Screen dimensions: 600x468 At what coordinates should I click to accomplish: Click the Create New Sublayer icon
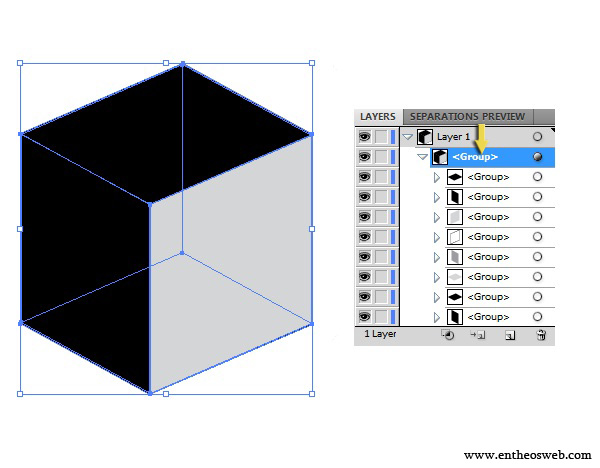pos(478,336)
